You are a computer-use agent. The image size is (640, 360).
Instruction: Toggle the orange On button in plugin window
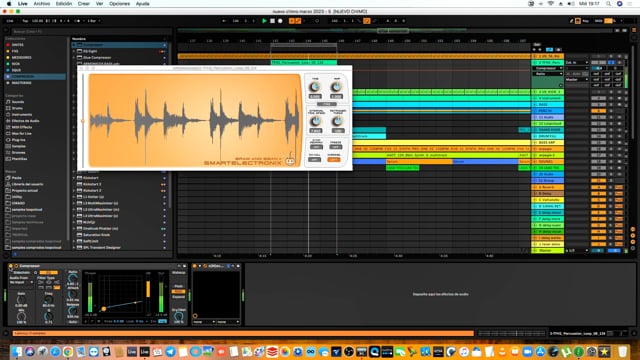coord(333,159)
